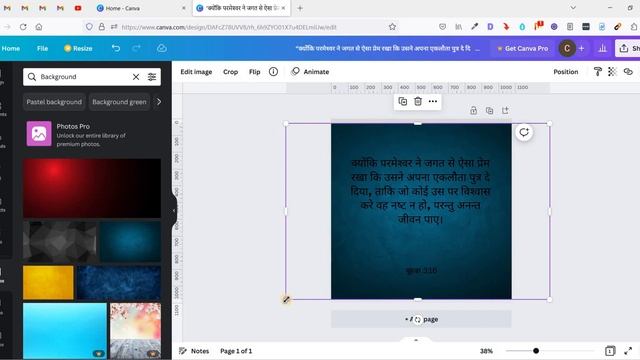Screen dimensions: 640x360
Task: Choose the dark teal background thumbnail
Action: click(x=130, y=242)
